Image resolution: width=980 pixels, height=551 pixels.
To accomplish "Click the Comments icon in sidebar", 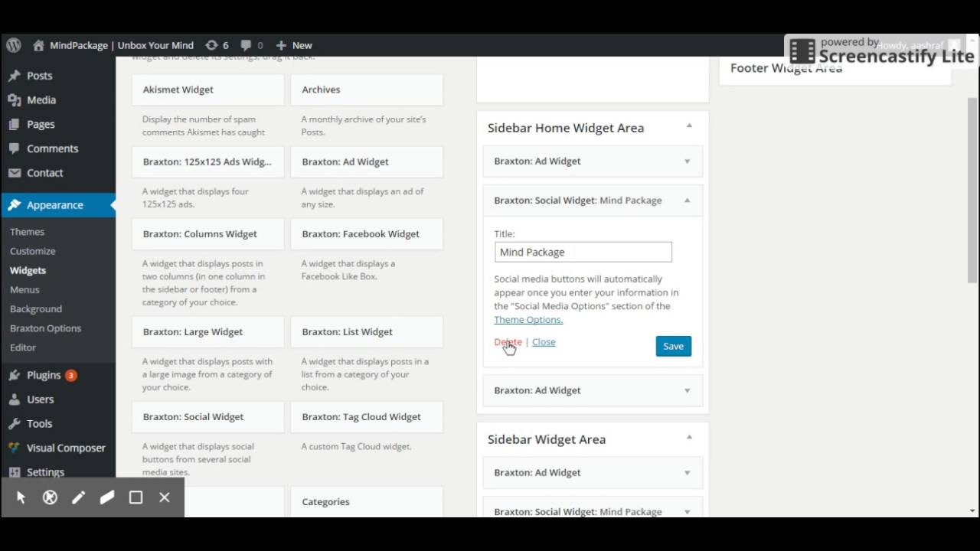I will [x=14, y=148].
